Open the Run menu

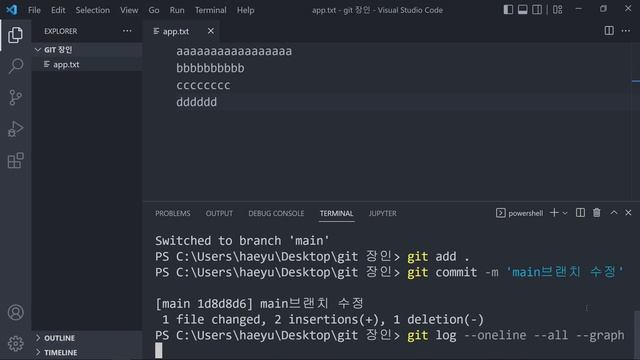pyautogui.click(x=177, y=10)
